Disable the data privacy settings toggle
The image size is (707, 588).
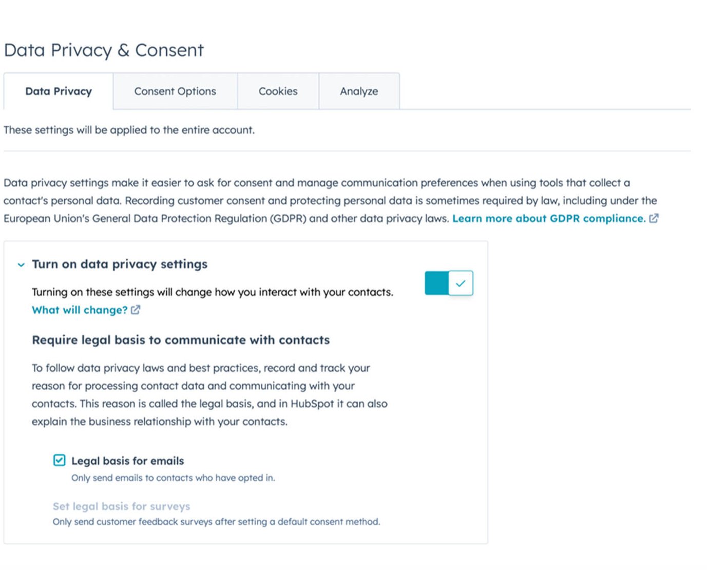point(449,283)
